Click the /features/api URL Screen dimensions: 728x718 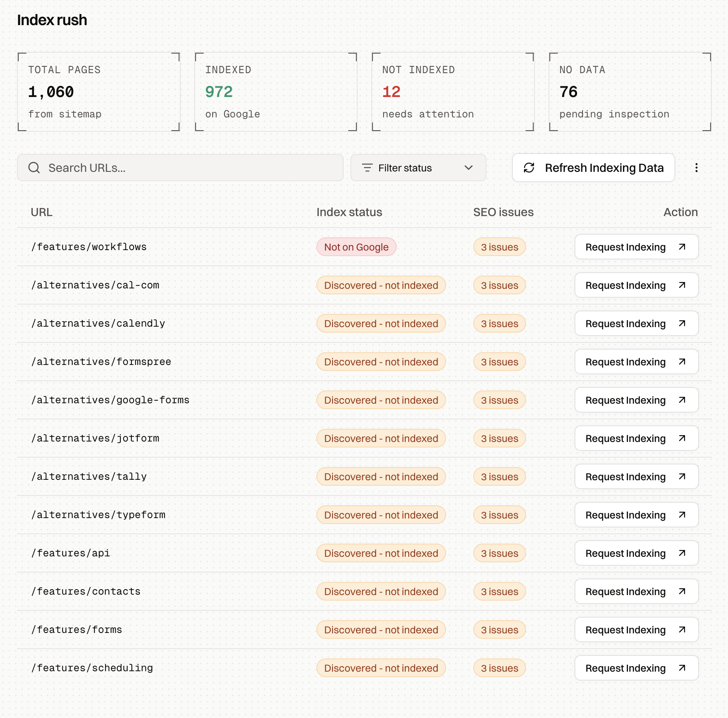(x=71, y=553)
